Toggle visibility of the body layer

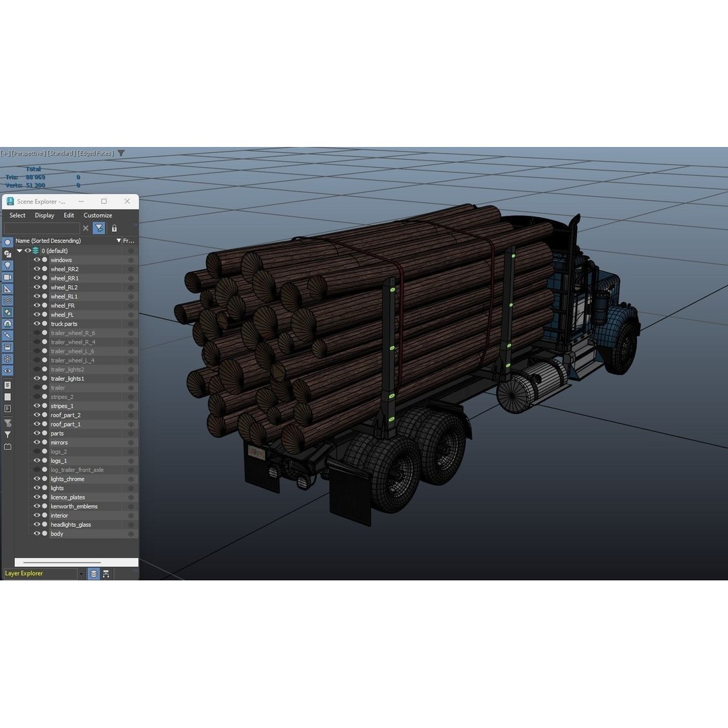[x=38, y=533]
